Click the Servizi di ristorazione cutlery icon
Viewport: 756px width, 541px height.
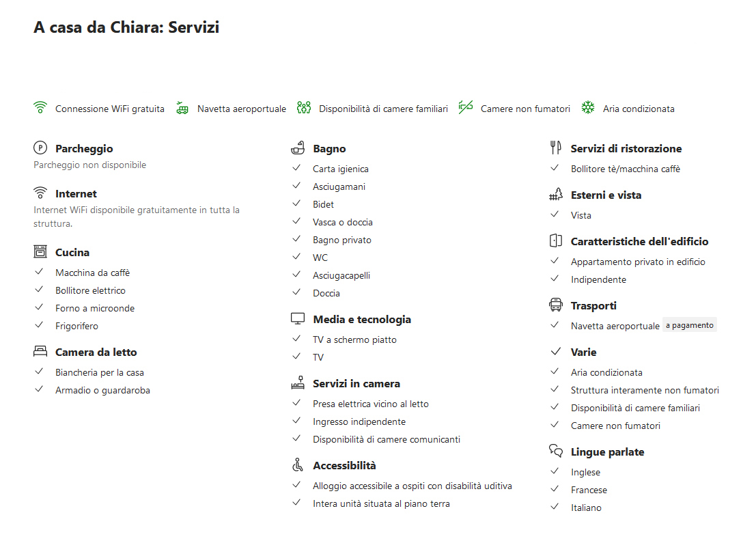[555, 148]
